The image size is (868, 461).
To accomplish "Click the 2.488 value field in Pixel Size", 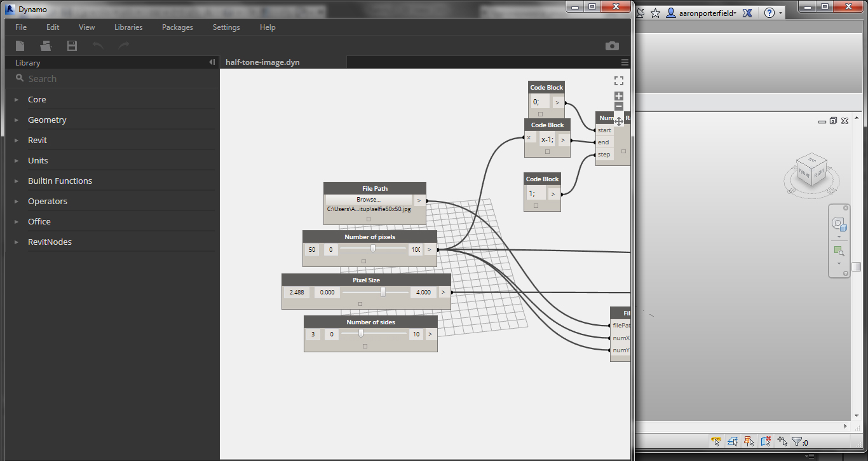I will click(x=297, y=292).
